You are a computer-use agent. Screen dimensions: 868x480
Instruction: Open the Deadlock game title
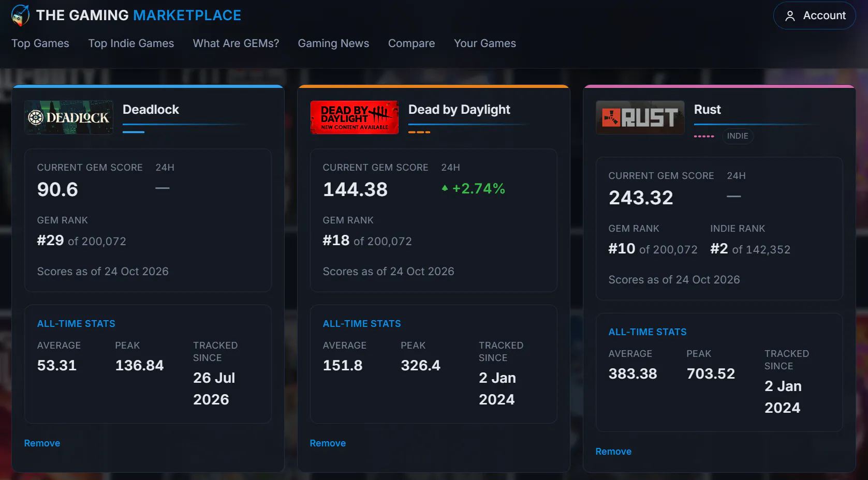(x=151, y=110)
